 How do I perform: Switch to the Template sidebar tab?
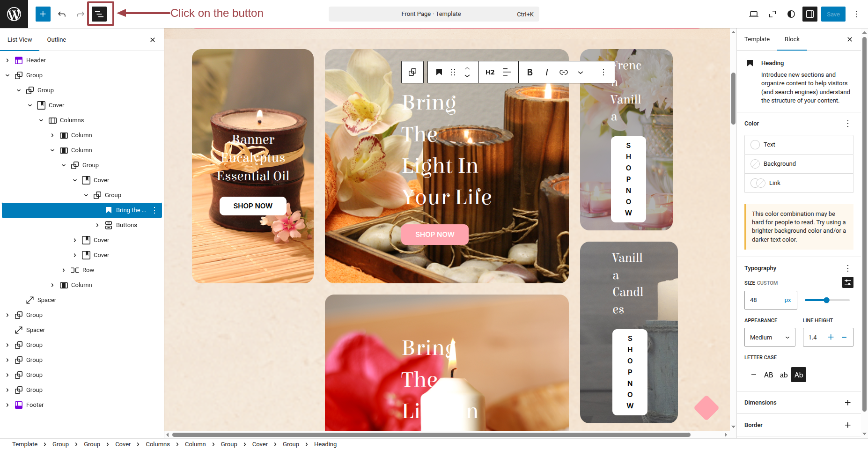(x=757, y=39)
